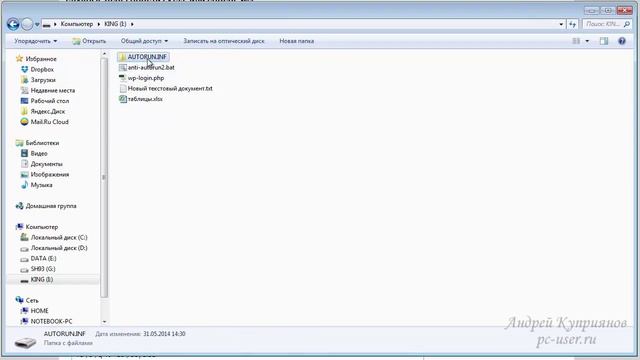Refresh the folder with the refresh button

572,24
